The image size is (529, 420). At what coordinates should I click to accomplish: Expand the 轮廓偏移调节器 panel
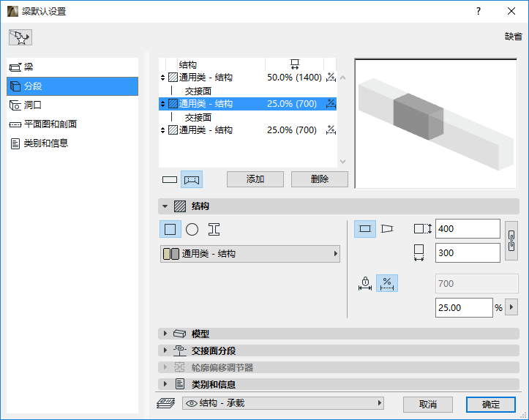click(x=165, y=367)
